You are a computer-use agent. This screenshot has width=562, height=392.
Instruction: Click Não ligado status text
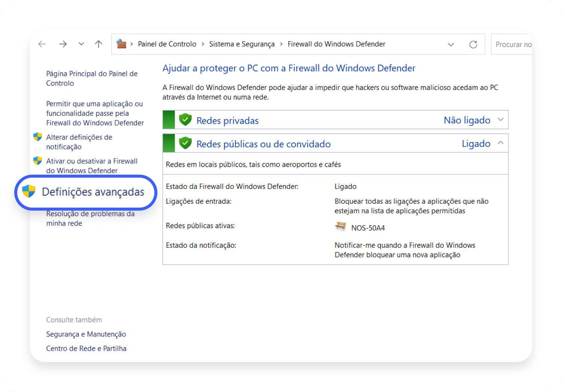[467, 120]
